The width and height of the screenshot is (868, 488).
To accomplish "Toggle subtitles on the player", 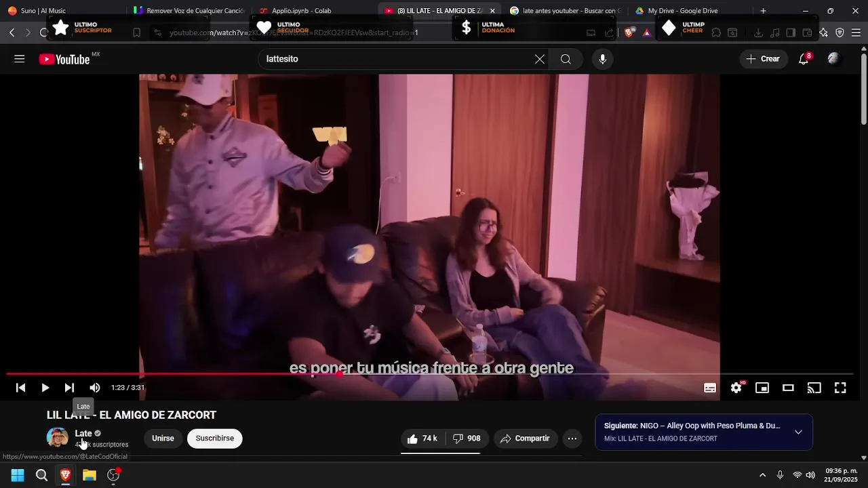I will pos(710,388).
